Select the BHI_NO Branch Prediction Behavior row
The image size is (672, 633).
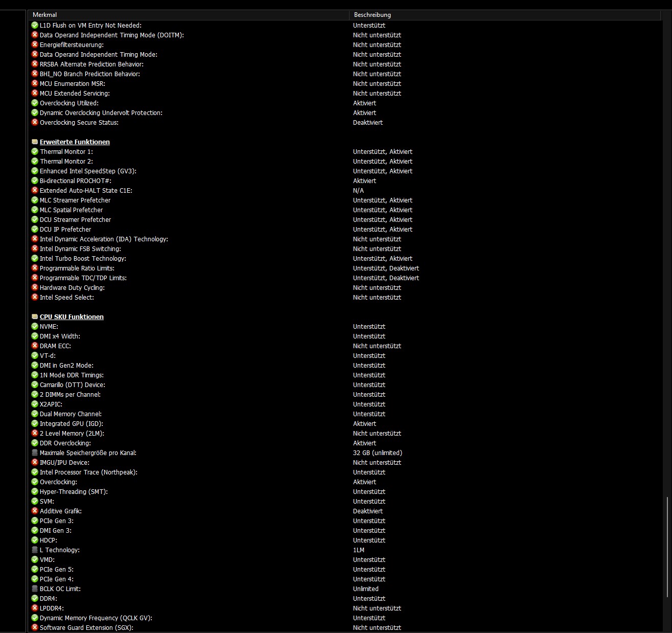[345, 74]
